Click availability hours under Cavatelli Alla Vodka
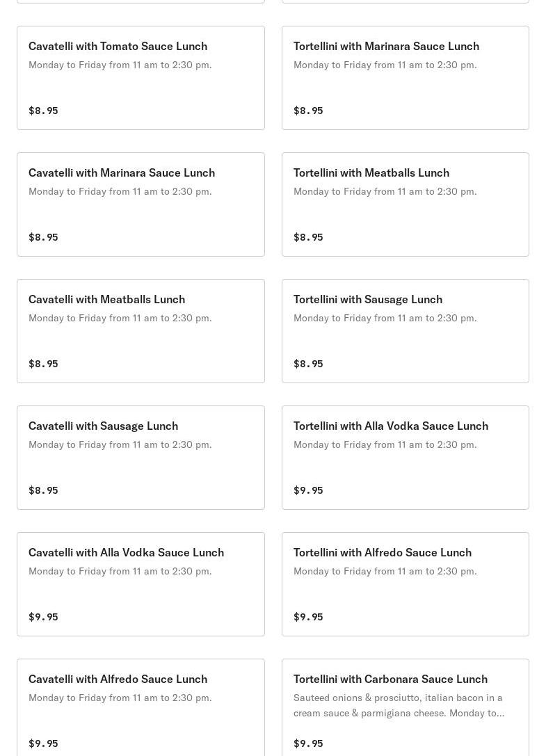Screen dimensions: 546x756 120,571
